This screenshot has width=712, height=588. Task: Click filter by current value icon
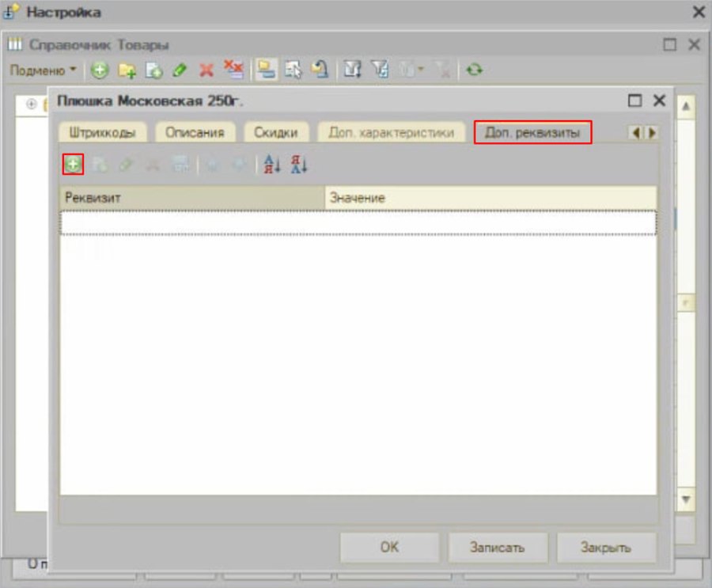[380, 70]
